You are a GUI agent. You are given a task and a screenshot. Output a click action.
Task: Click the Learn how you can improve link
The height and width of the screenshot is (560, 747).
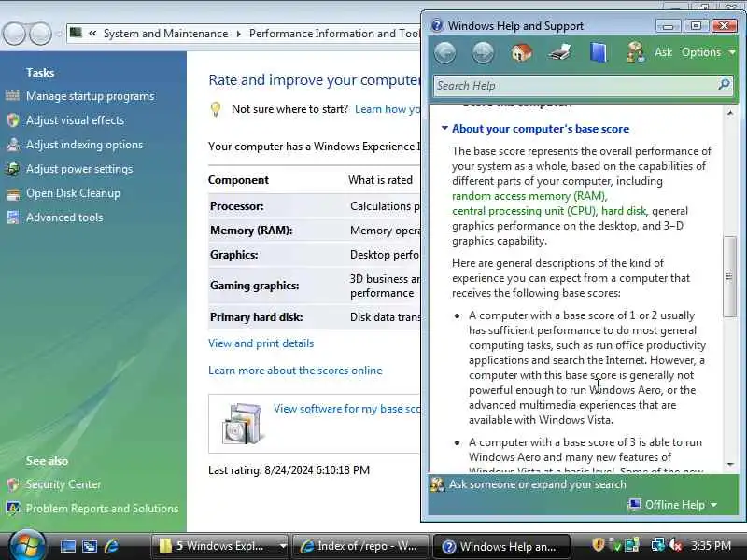point(387,109)
